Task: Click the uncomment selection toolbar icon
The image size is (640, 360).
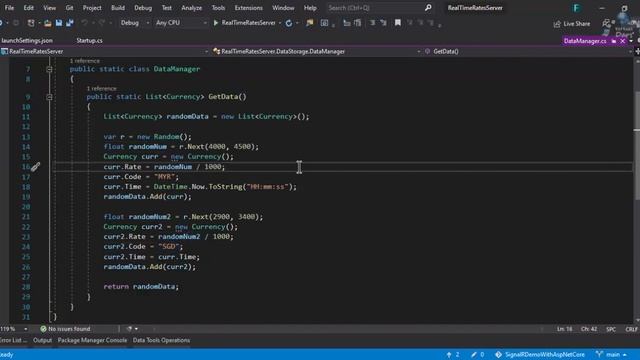Action: click(383, 23)
